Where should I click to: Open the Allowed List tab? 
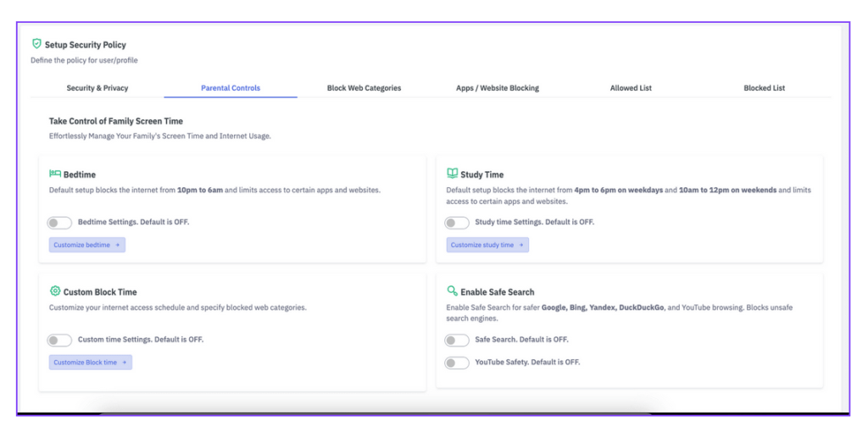point(631,88)
